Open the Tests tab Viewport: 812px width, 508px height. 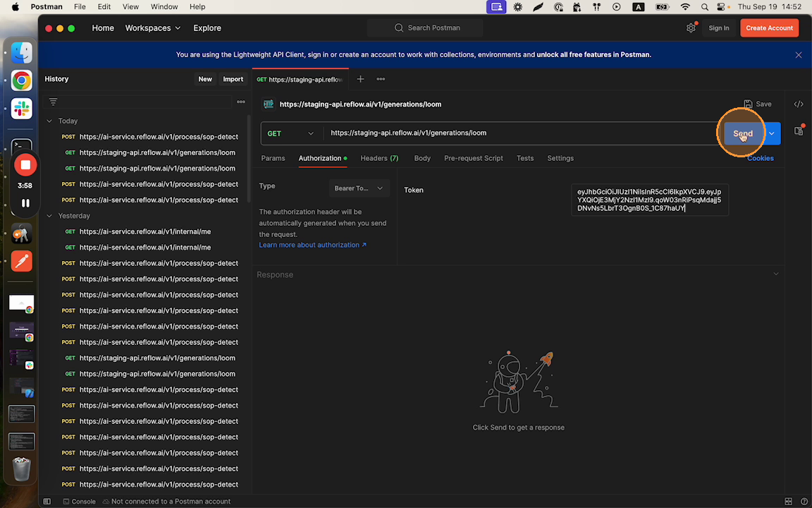coord(525,158)
